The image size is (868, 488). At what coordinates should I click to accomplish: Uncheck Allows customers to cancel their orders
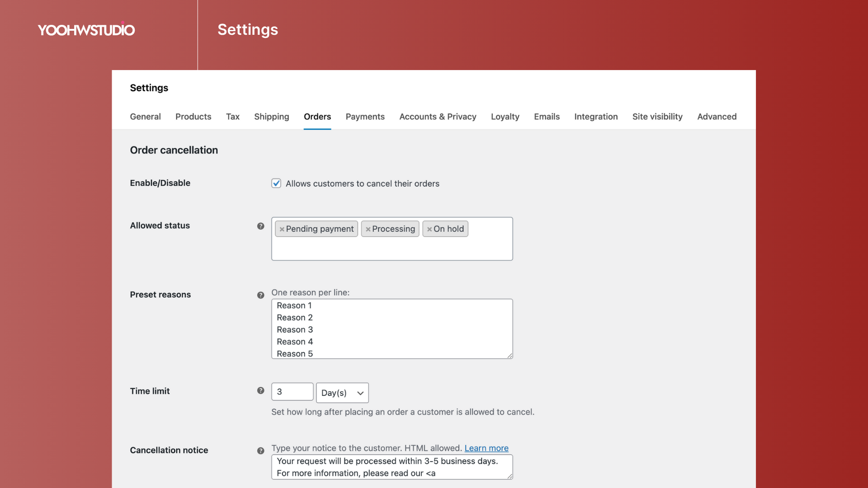click(276, 183)
